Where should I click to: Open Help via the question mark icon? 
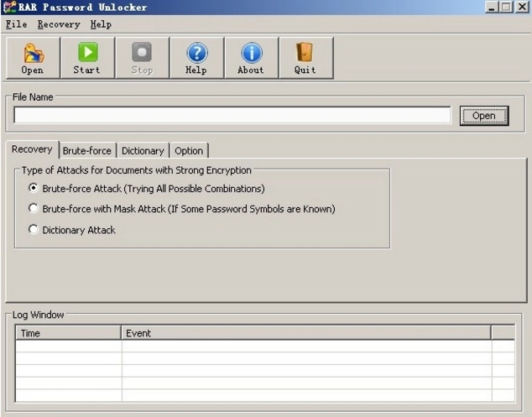tap(196, 54)
